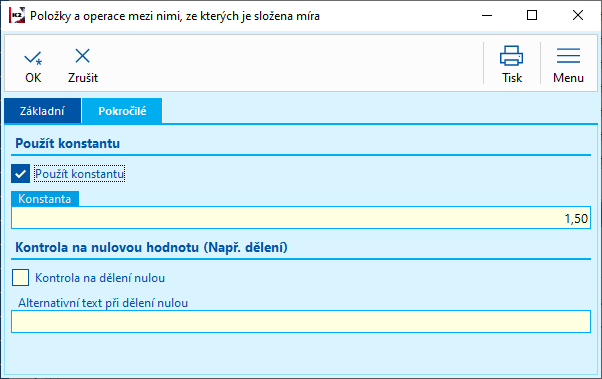Click the Alternativní text při dělení nulou field

click(x=301, y=321)
